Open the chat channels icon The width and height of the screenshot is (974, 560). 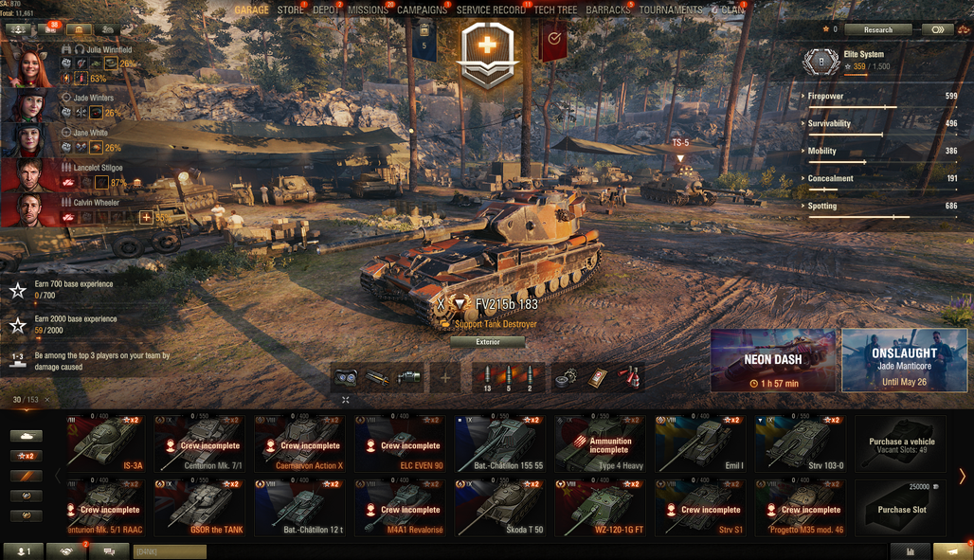tap(109, 551)
